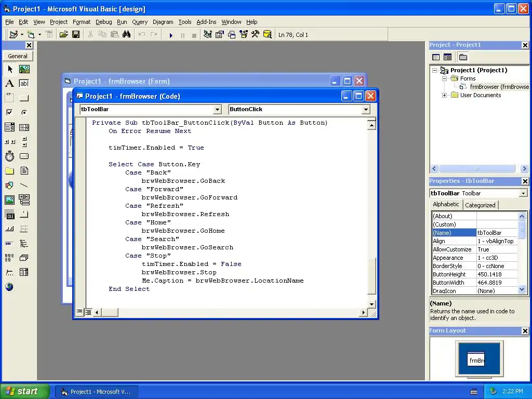The height and width of the screenshot is (399, 532).
Task: Select the CommandButton control tool
Action: pyautogui.click(x=24, y=98)
